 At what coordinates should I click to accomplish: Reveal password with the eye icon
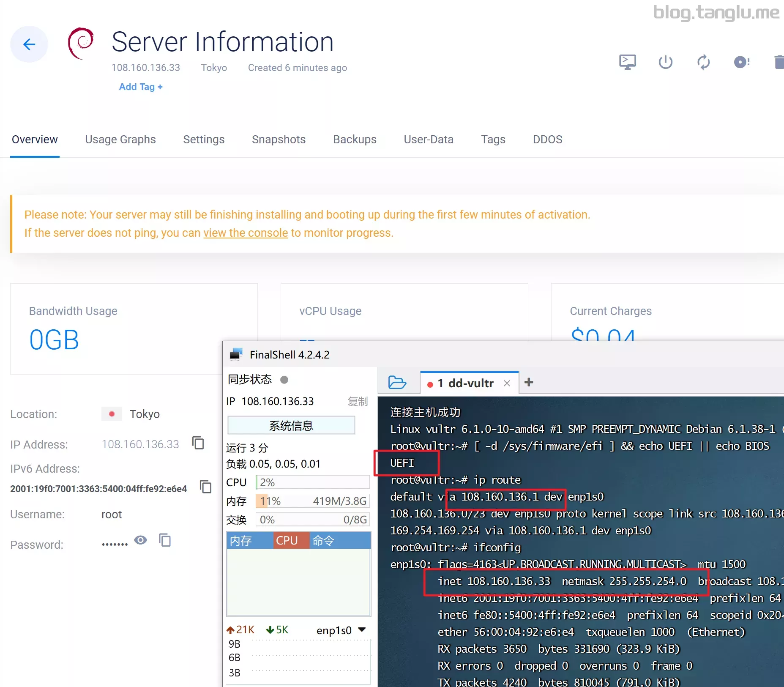coord(140,540)
